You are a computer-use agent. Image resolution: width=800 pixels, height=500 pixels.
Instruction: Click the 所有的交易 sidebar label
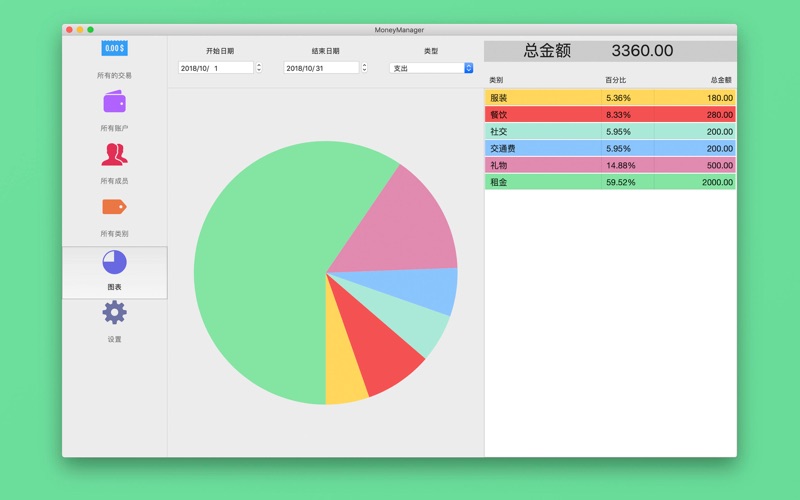tap(114, 76)
